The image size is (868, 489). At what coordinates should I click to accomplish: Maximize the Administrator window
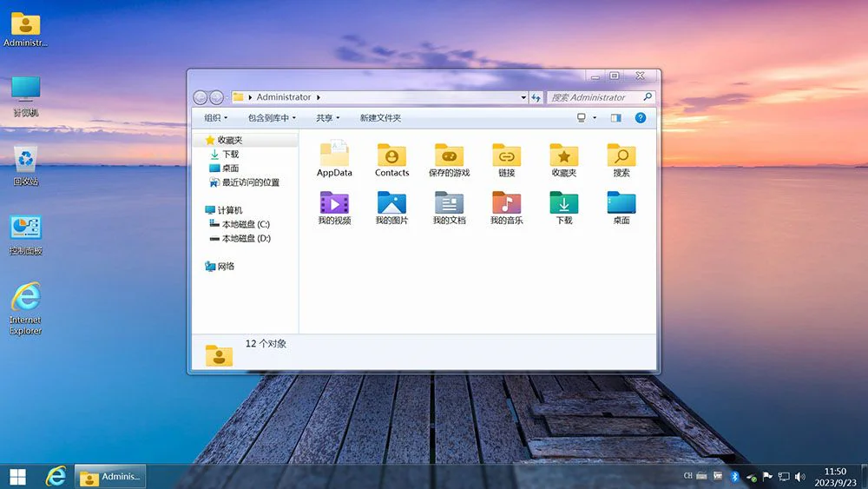615,76
